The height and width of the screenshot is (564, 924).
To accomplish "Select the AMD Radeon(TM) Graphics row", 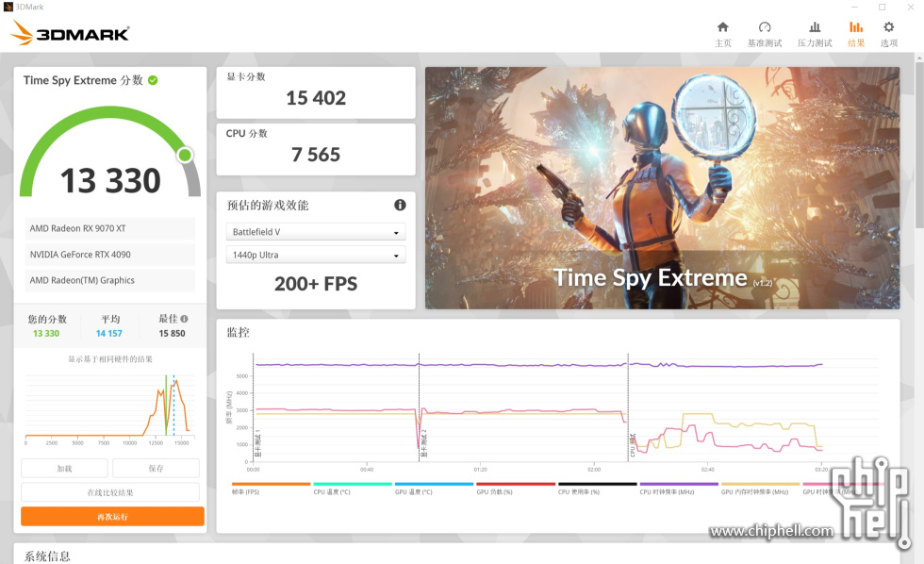I will pyautogui.click(x=110, y=280).
